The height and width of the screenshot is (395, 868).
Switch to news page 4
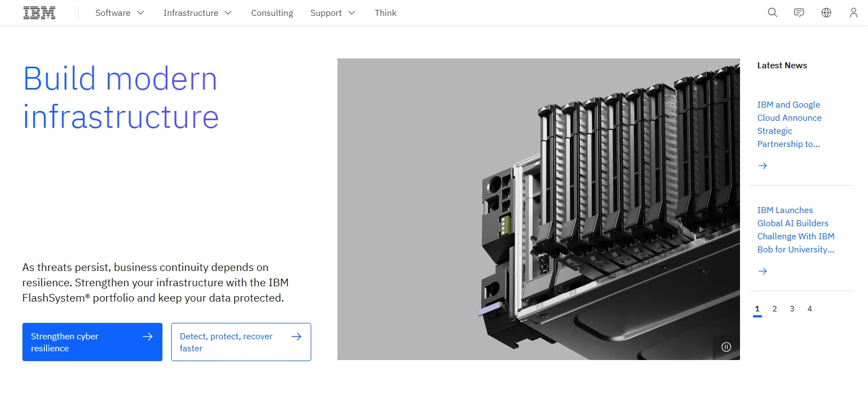(809, 309)
